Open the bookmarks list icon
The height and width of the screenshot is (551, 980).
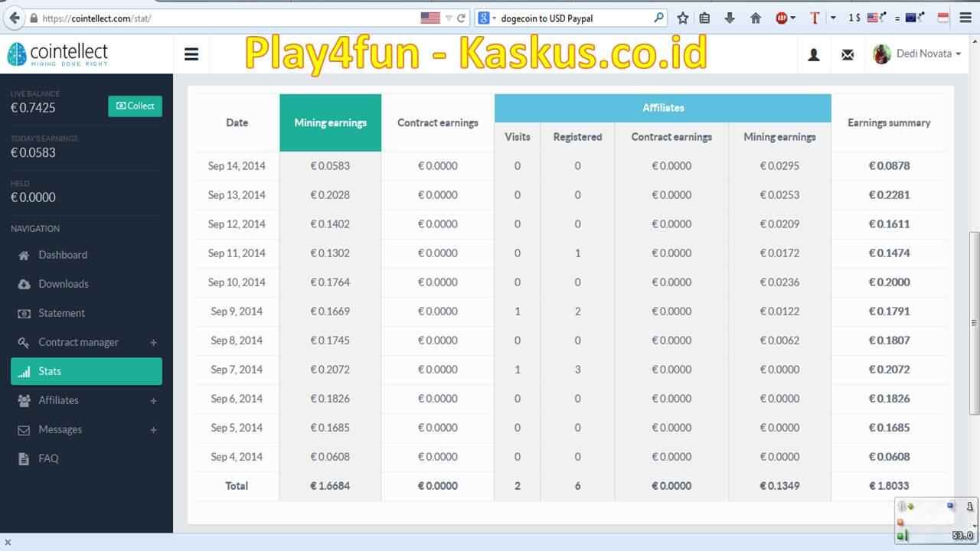coord(705,18)
